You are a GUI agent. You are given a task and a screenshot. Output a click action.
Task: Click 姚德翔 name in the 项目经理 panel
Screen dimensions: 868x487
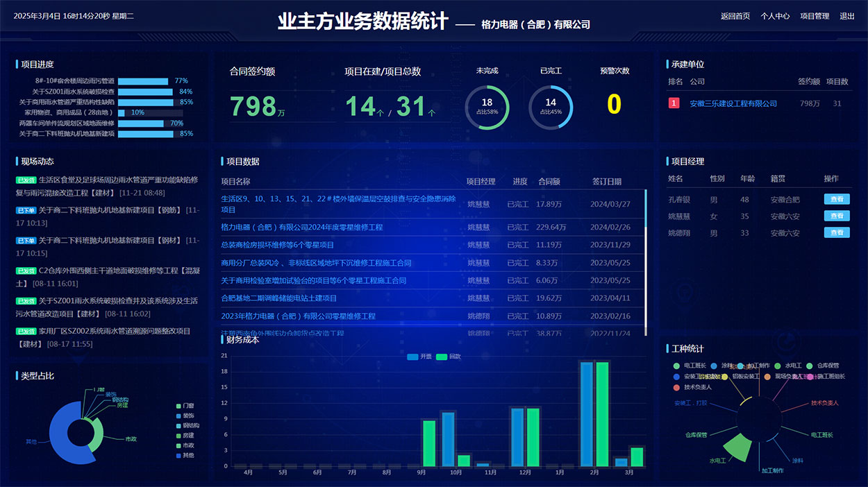point(679,233)
